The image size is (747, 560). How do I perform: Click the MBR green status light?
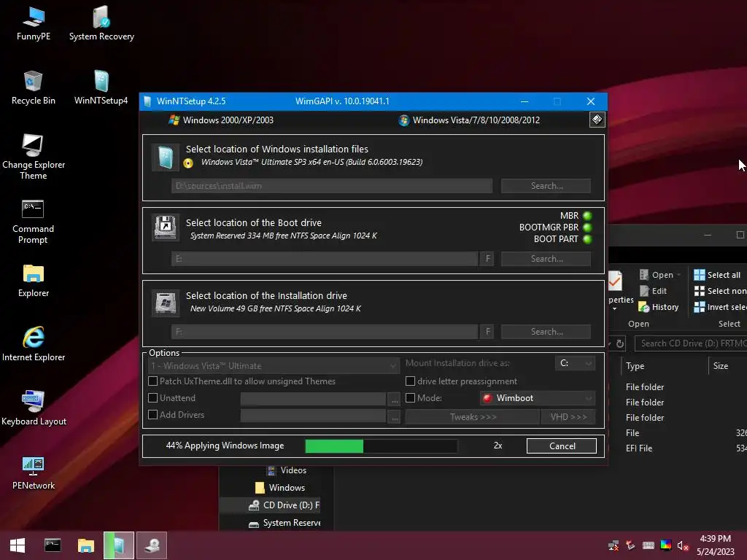[587, 216]
